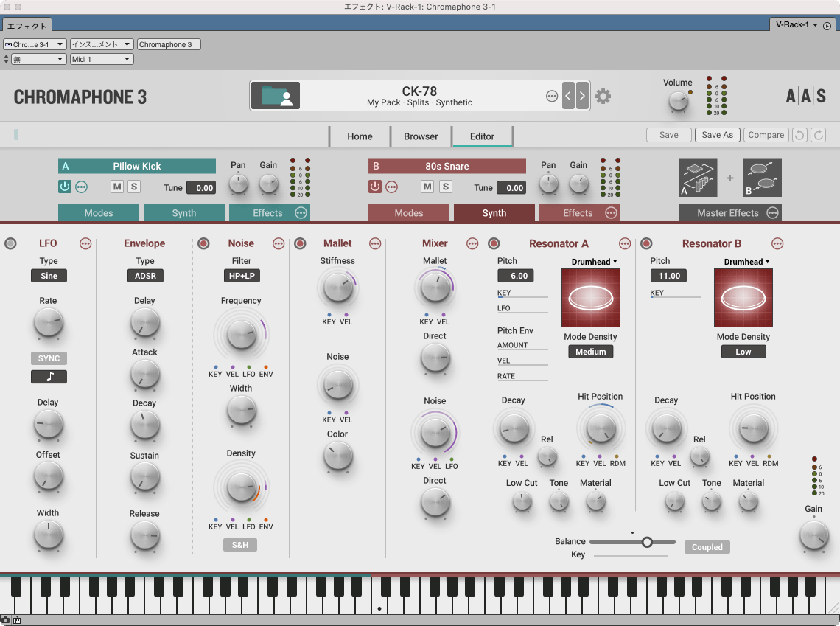The width and height of the screenshot is (840, 626).
Task: Click the undo arrow icon
Action: (x=799, y=135)
